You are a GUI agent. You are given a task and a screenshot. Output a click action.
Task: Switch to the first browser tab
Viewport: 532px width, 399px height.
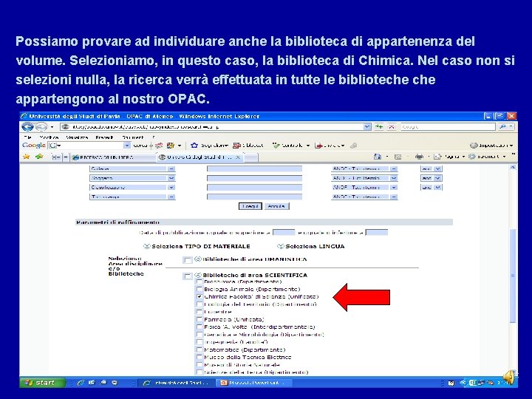[114, 157]
